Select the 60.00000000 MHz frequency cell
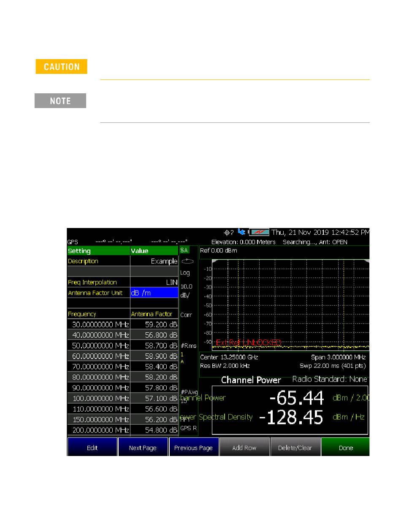The image size is (401, 532). pyautogui.click(x=99, y=356)
